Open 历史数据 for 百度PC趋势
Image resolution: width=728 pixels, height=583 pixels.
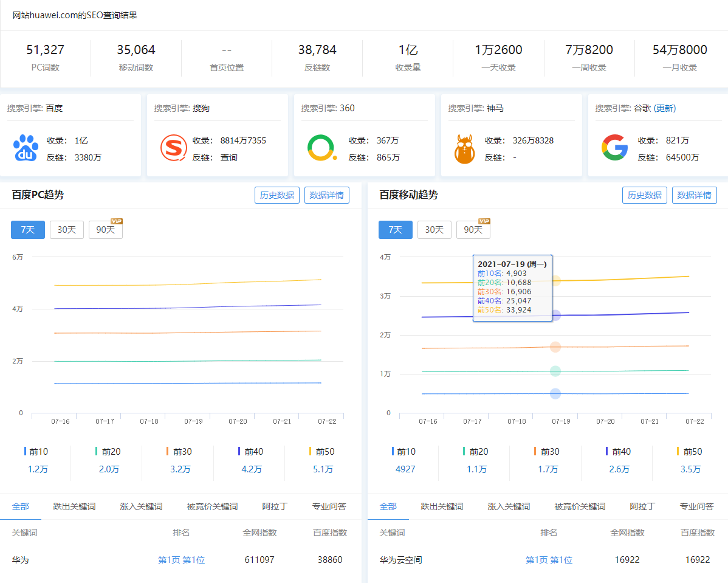277,195
